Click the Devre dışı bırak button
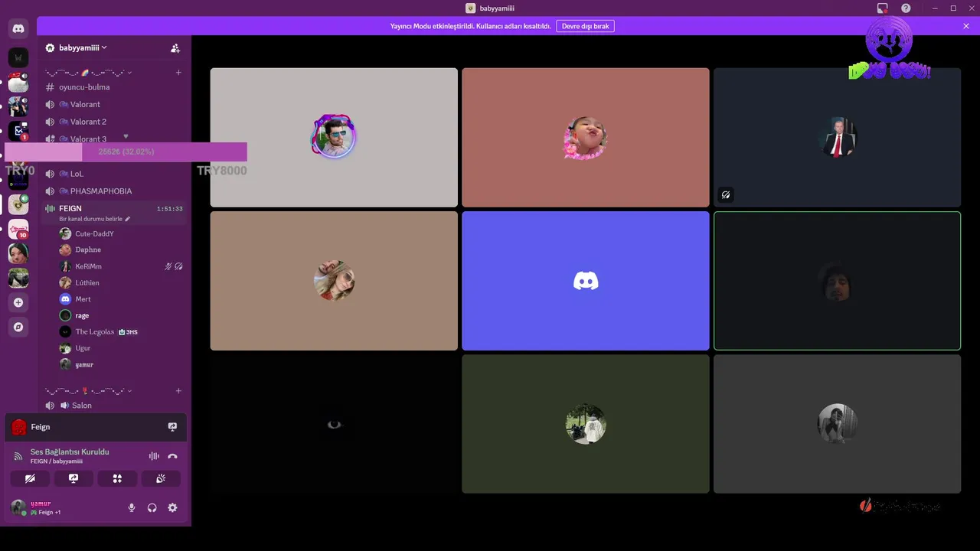980x551 pixels. click(x=585, y=26)
